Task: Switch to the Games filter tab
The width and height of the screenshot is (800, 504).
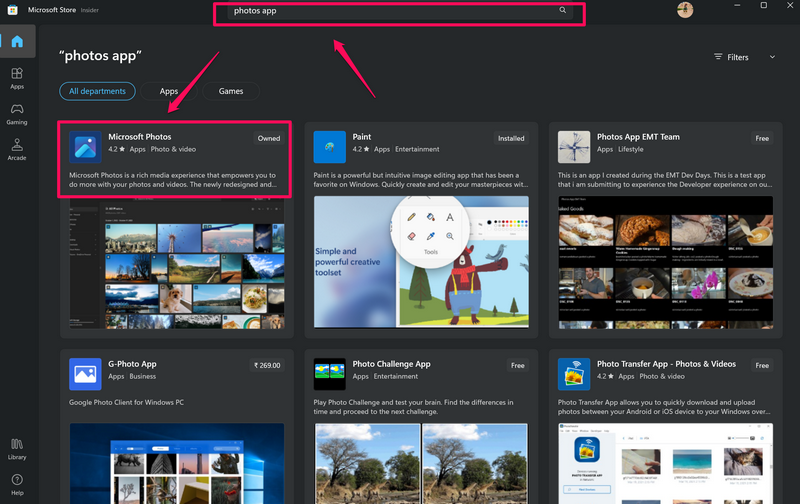Action: tap(231, 91)
